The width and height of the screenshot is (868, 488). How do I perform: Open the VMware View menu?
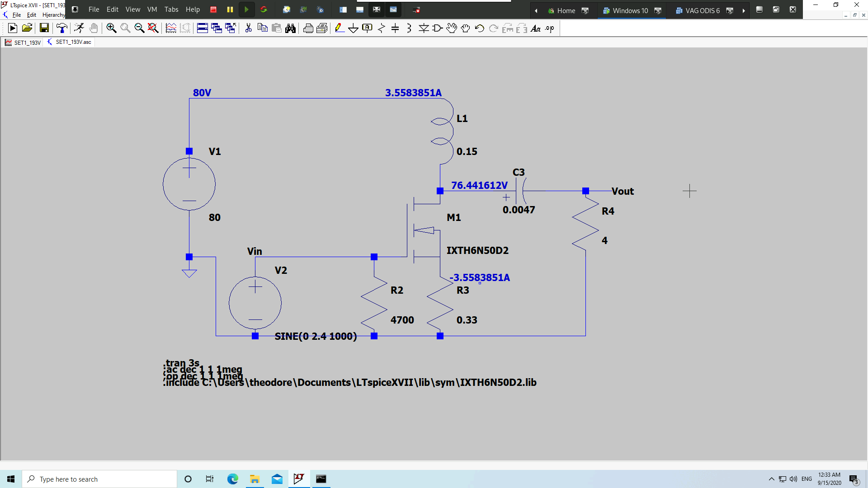coord(133,9)
